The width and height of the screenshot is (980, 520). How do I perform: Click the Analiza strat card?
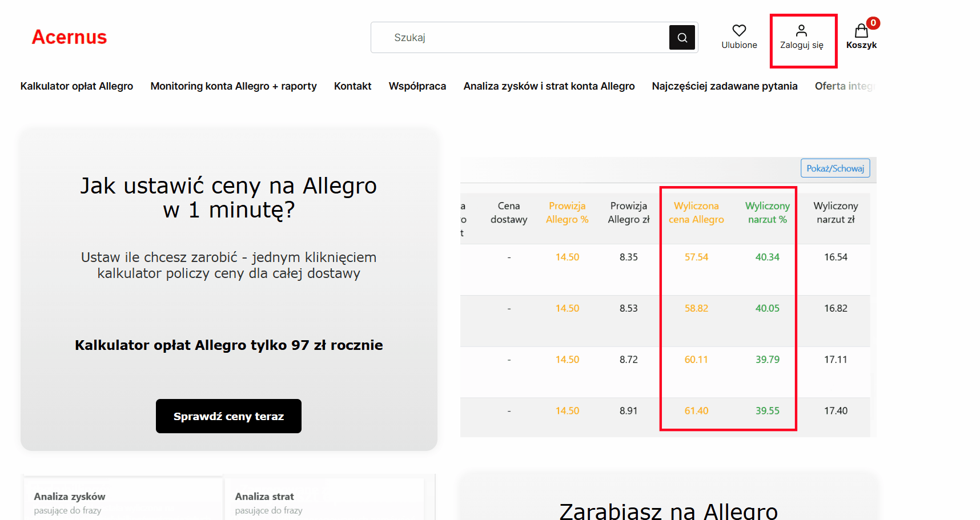coord(324,499)
